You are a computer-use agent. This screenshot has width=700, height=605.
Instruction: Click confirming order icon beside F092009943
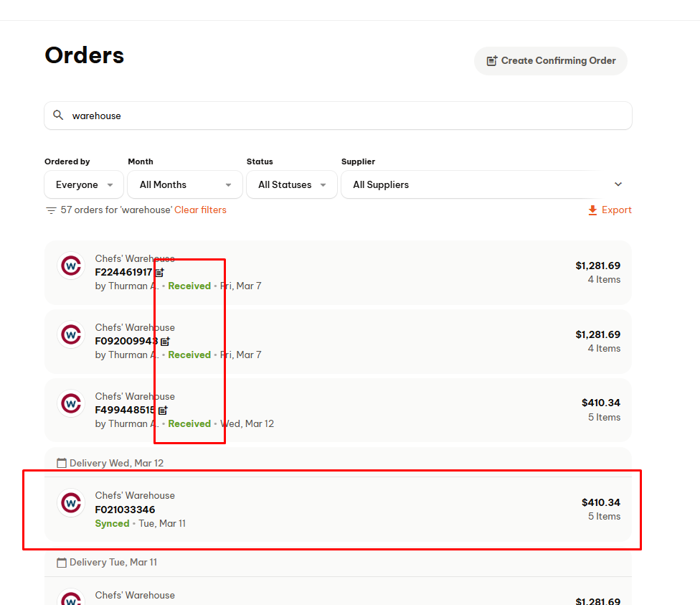[x=165, y=342]
